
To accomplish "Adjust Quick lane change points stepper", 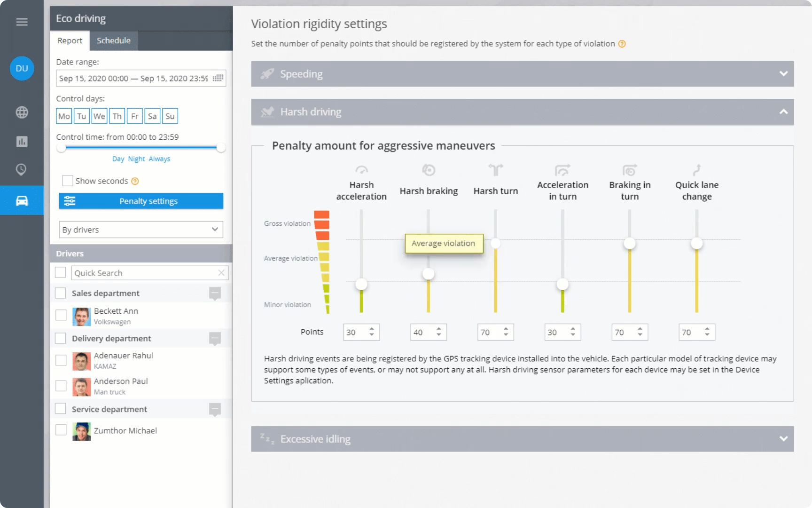I will tap(707, 332).
